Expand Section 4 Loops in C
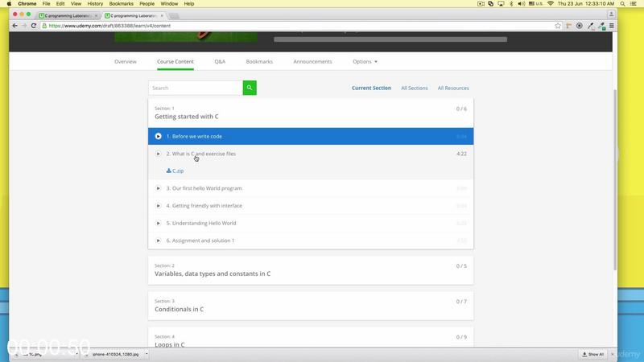The width and height of the screenshot is (644, 362). 311,338
